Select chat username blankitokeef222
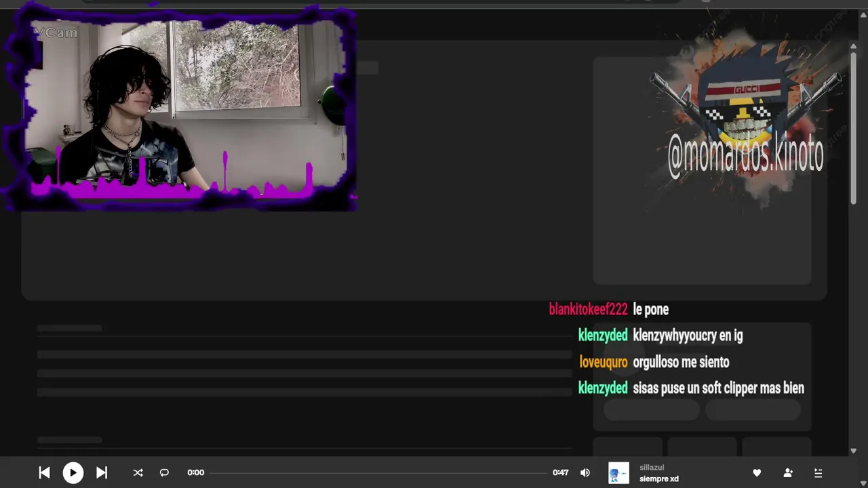868x488 pixels. [x=589, y=309]
